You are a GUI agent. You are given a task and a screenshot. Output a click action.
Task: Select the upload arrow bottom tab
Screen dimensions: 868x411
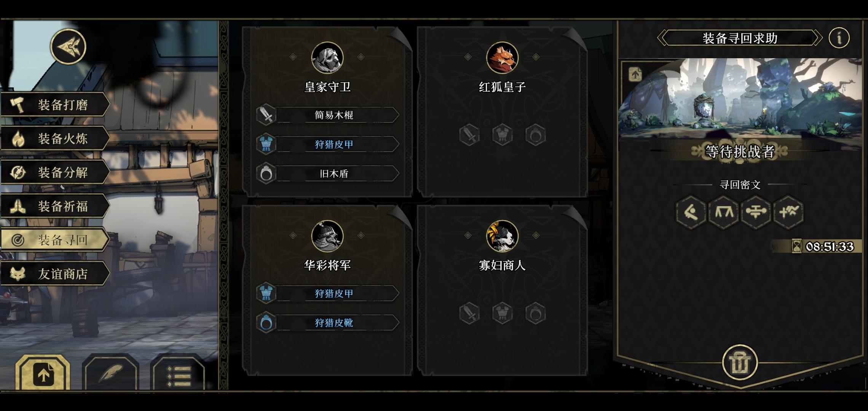[x=43, y=374]
